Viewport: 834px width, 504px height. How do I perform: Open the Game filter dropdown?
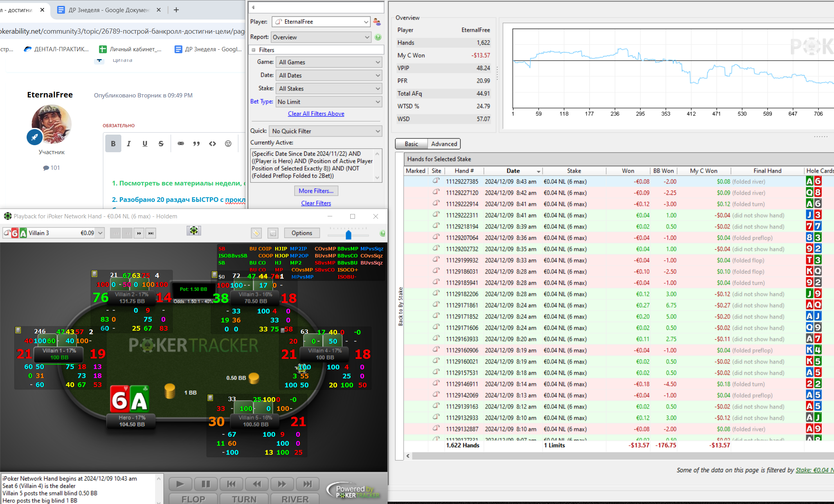(x=329, y=62)
